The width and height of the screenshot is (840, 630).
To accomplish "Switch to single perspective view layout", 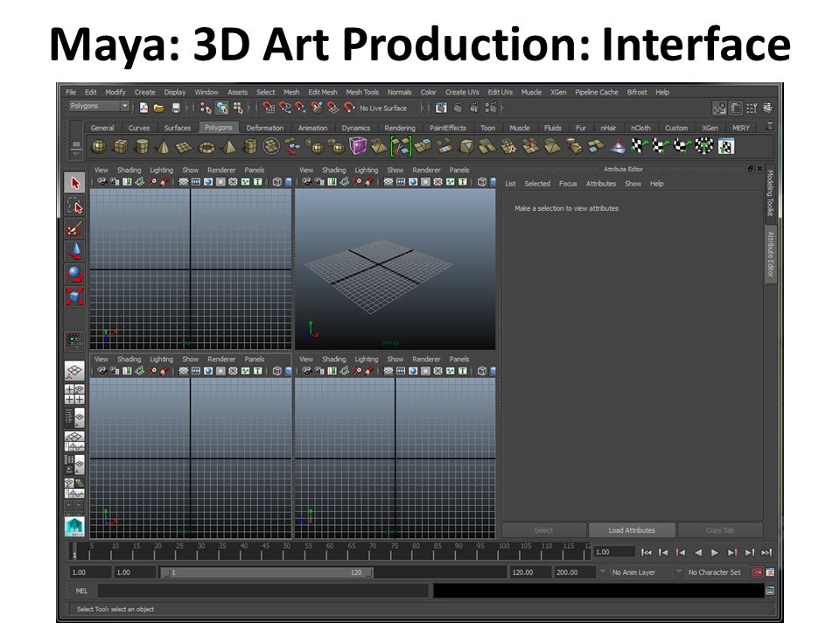I will point(74,371).
